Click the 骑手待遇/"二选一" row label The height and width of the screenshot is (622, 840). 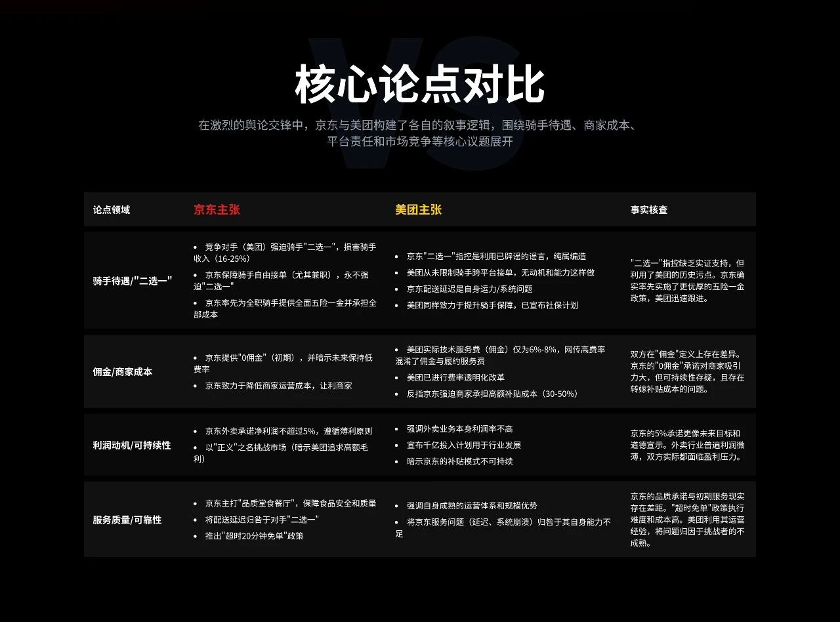tap(132, 281)
